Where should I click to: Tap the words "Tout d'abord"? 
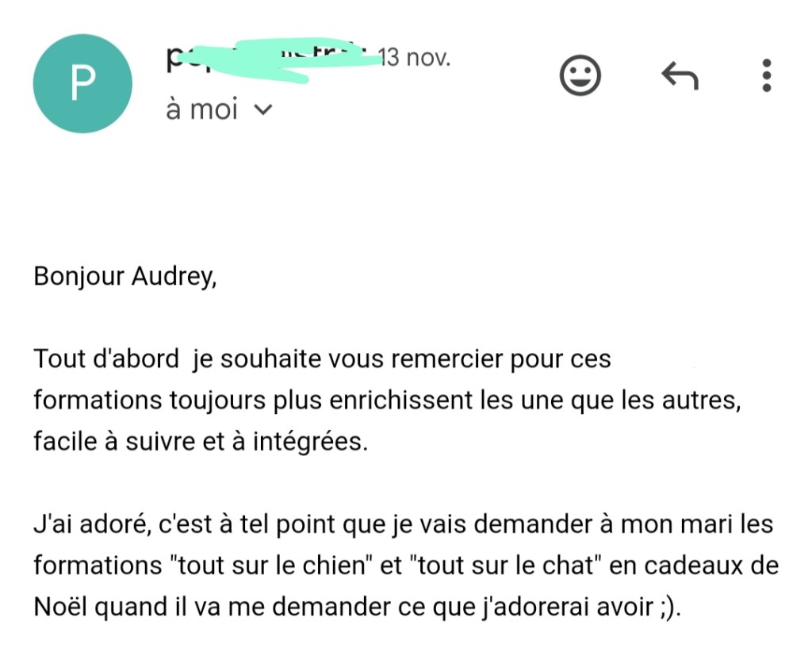(106, 359)
